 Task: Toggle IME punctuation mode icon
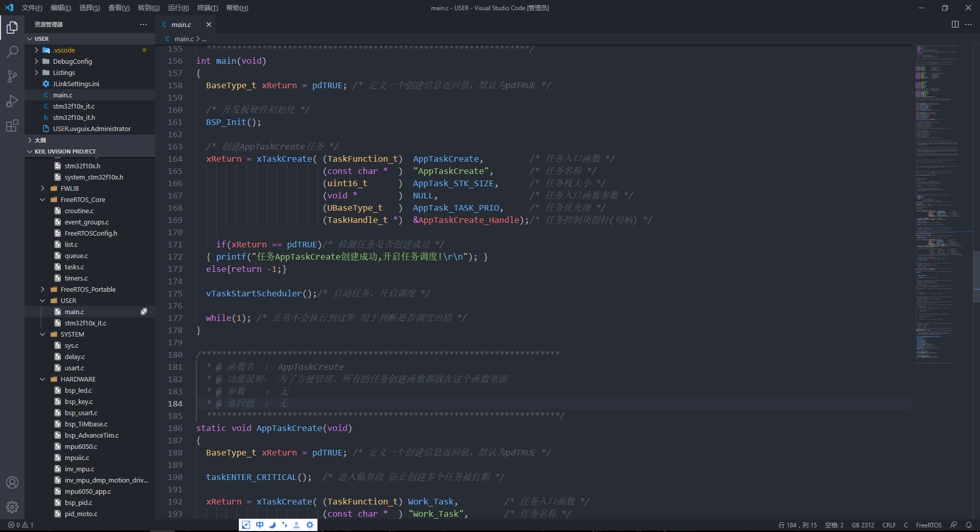point(284,525)
